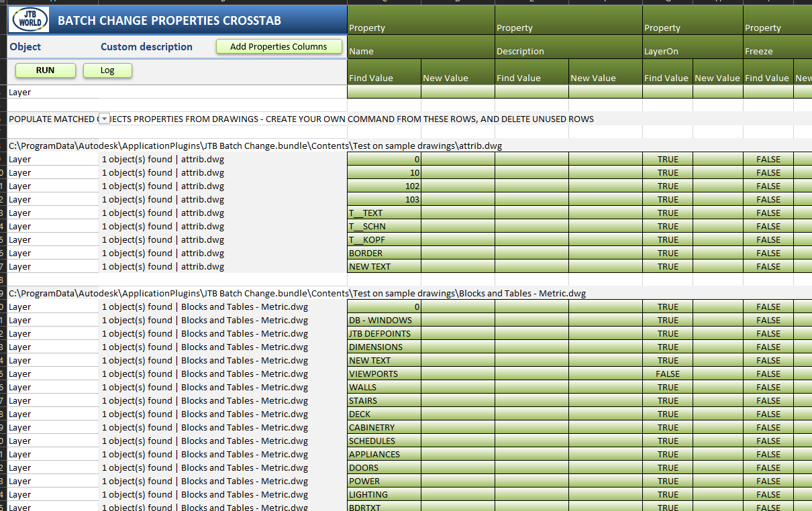Screen dimensions: 812x511
Task: Click the Layer object cell under RUN button
Action: click(x=54, y=92)
